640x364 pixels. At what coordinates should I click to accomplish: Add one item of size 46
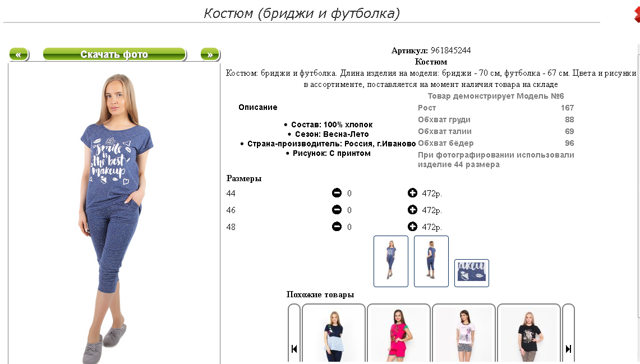coord(412,210)
